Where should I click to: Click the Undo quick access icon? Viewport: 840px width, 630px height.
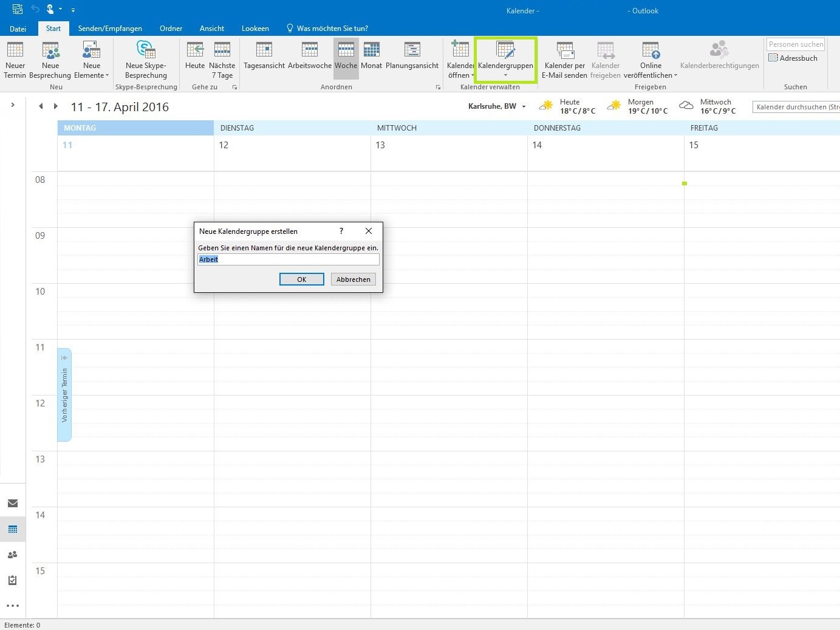(x=36, y=10)
